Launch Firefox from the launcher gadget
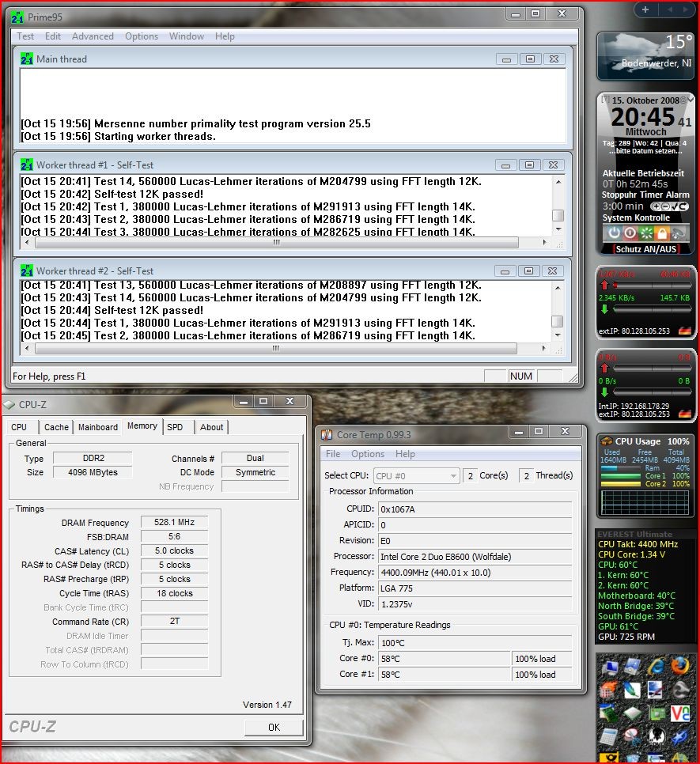The image size is (700, 764). tap(680, 666)
